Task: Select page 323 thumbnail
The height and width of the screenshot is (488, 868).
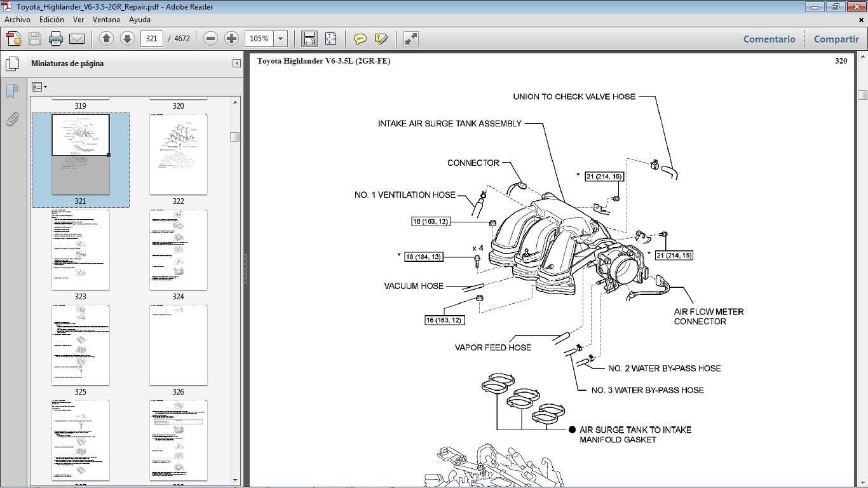Action: pyautogui.click(x=81, y=250)
